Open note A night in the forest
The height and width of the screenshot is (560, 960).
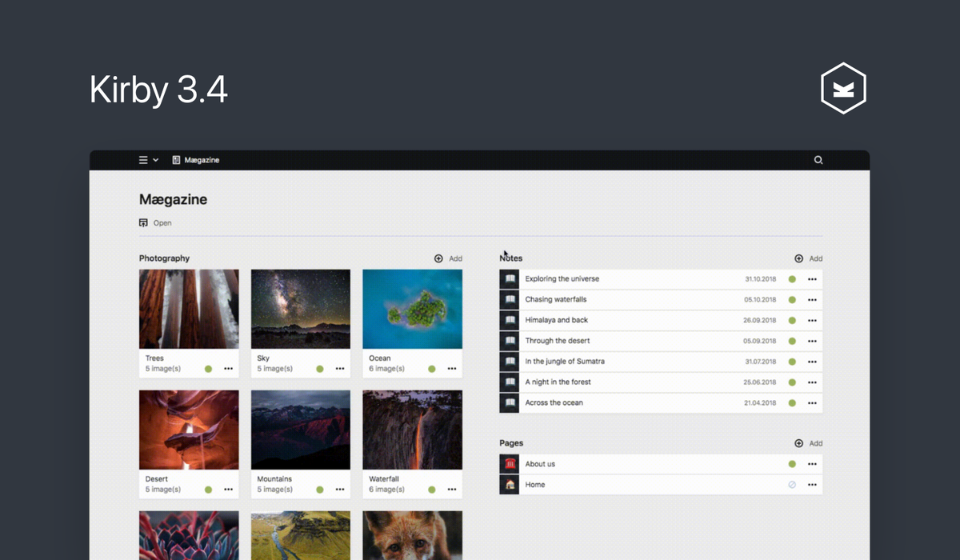click(x=661, y=382)
